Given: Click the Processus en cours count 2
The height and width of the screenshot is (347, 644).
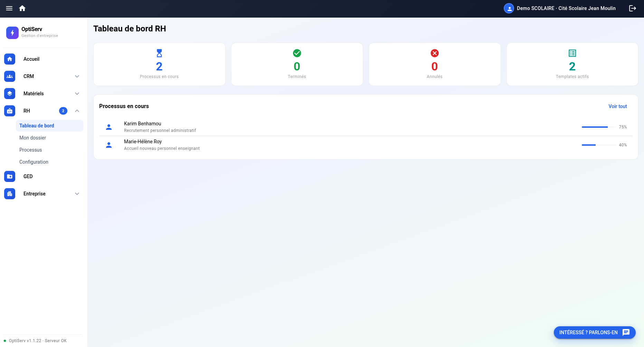Looking at the screenshot, I should [x=159, y=66].
